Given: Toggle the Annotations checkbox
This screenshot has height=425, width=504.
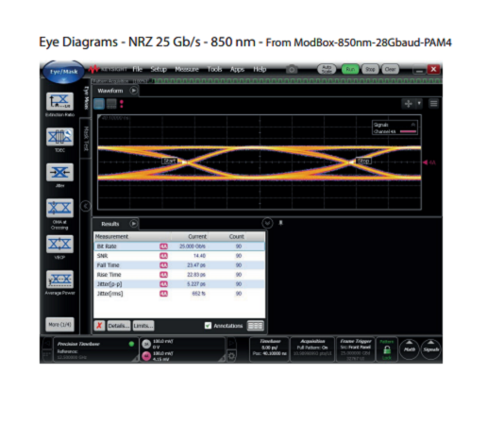Looking at the screenshot, I should point(208,326).
